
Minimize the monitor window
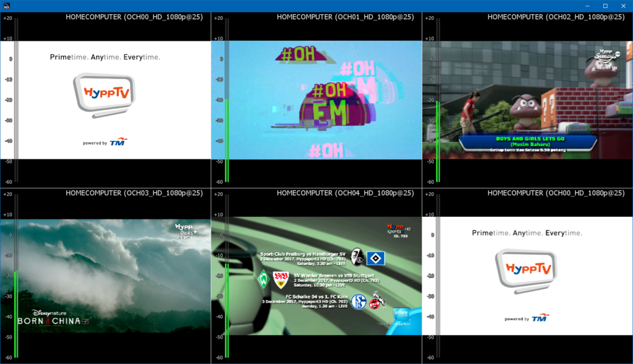[x=587, y=6]
